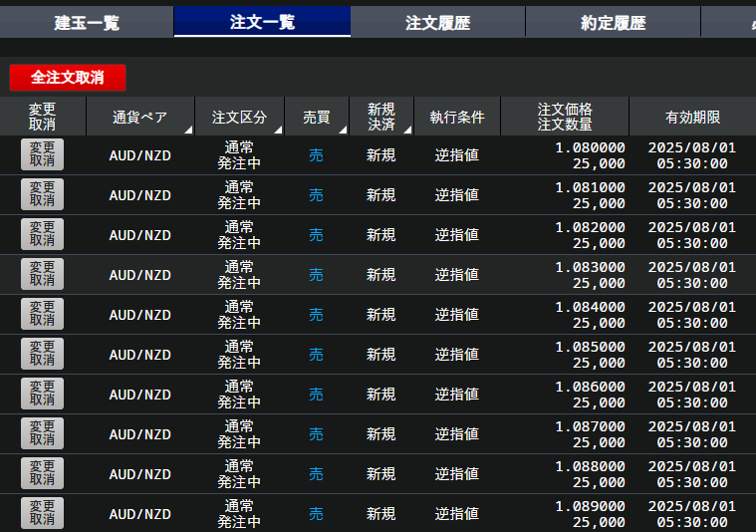Viewport: 756px width, 532px height.
Task: Select the order price 1.083000
Action: (x=590, y=267)
